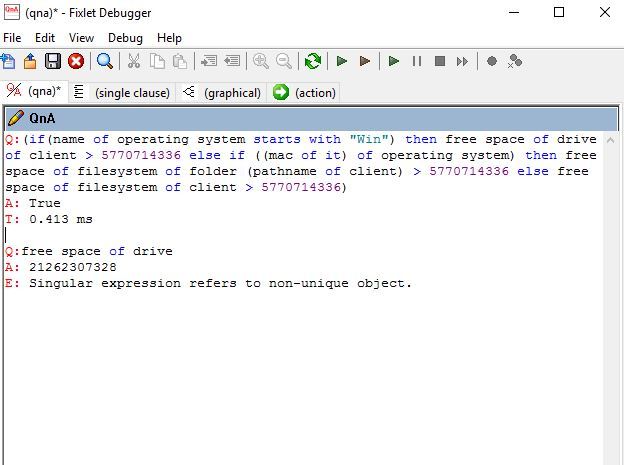Click the red X close-document icon

click(76, 61)
